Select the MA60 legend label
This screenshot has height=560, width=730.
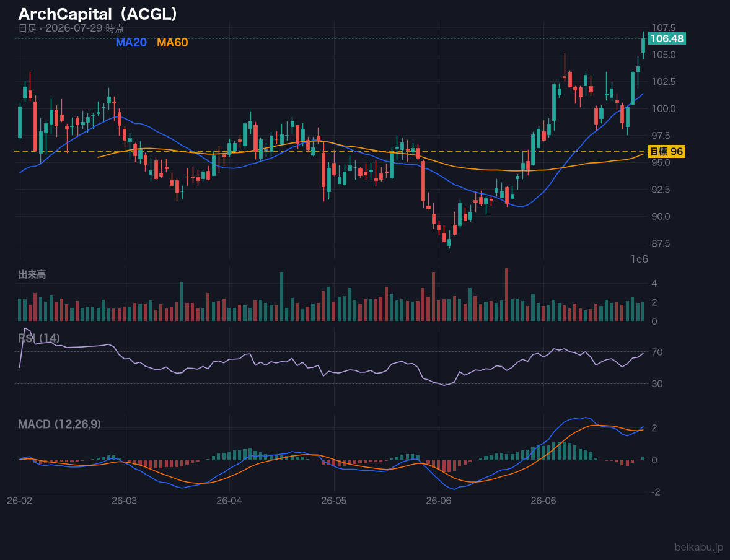172,42
